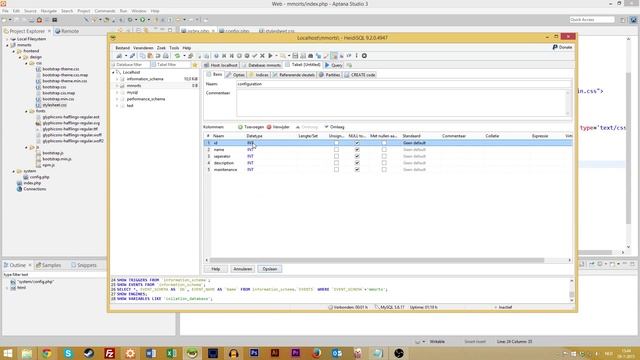Click the cancel X icon in HeidiSQL toolbar
This screenshot has width=640, height=360.
point(262,56)
